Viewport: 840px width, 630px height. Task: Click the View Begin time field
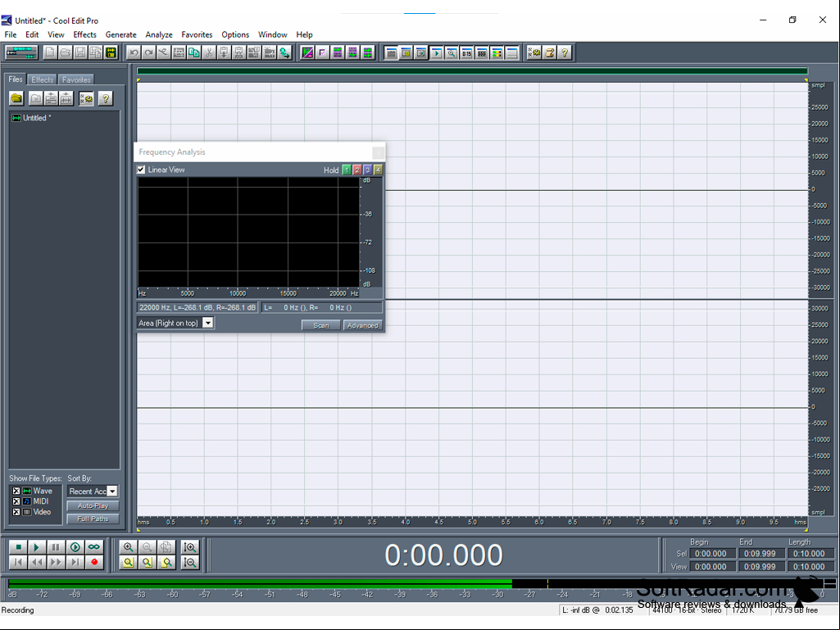(x=711, y=567)
